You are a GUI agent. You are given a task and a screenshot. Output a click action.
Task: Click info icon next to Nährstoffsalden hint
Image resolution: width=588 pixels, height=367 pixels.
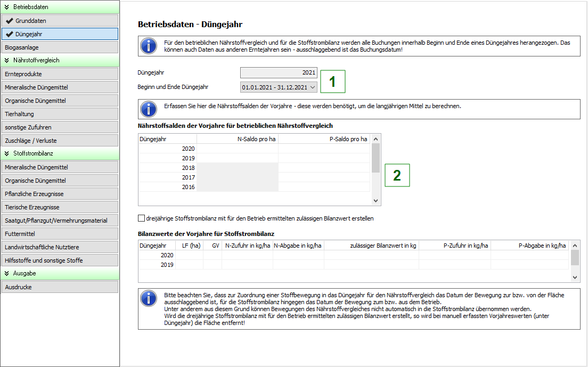click(148, 109)
